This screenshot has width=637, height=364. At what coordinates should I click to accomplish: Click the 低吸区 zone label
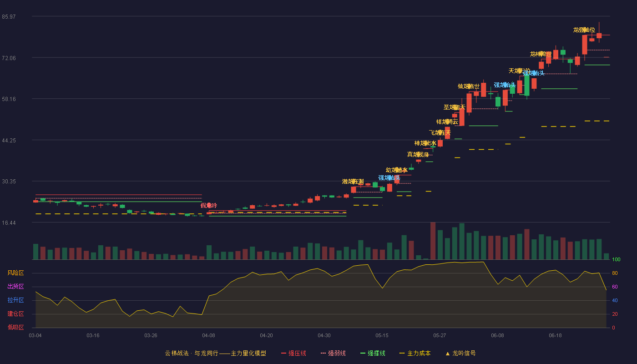click(x=16, y=327)
